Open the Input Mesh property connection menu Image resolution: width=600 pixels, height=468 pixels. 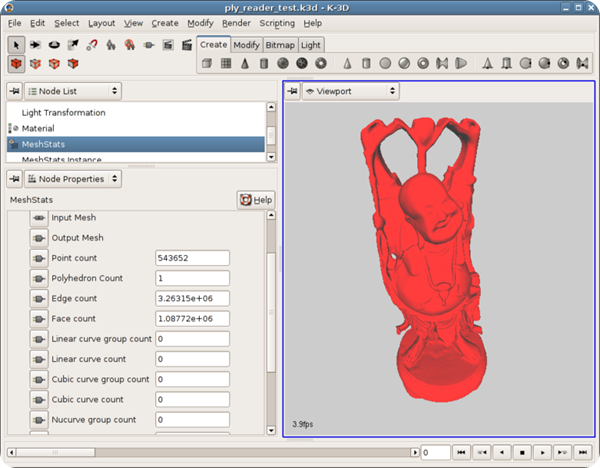click(39, 217)
